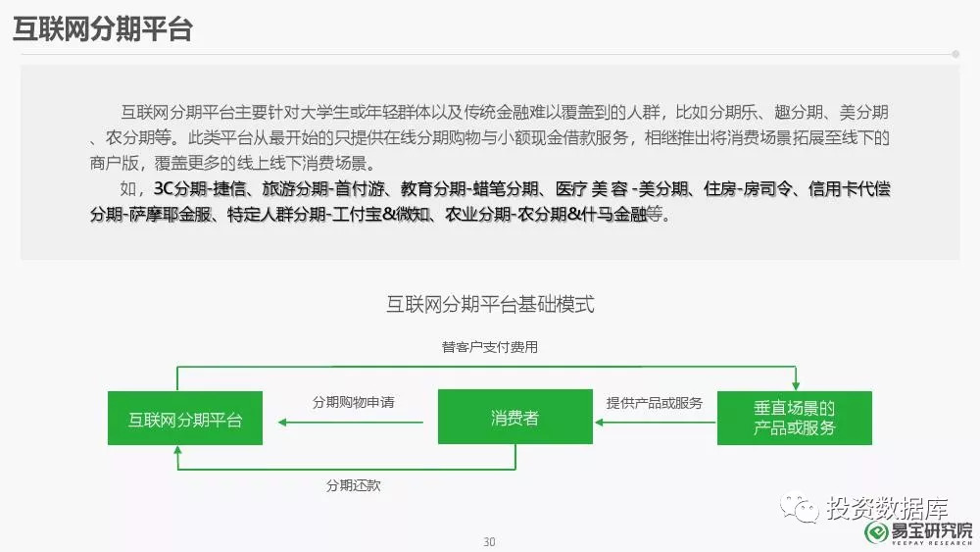Viewport: 980px width, 552px height.
Task: Click the bold text 旅游分期-首付游
Action: tap(323, 188)
